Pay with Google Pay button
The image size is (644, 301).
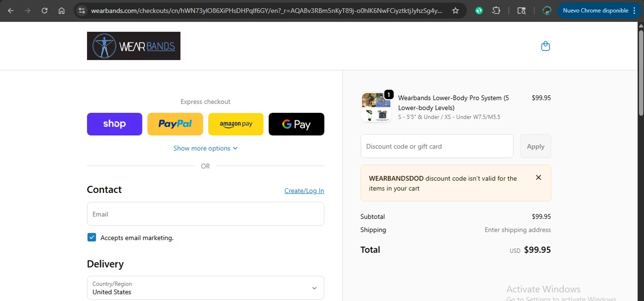click(296, 124)
